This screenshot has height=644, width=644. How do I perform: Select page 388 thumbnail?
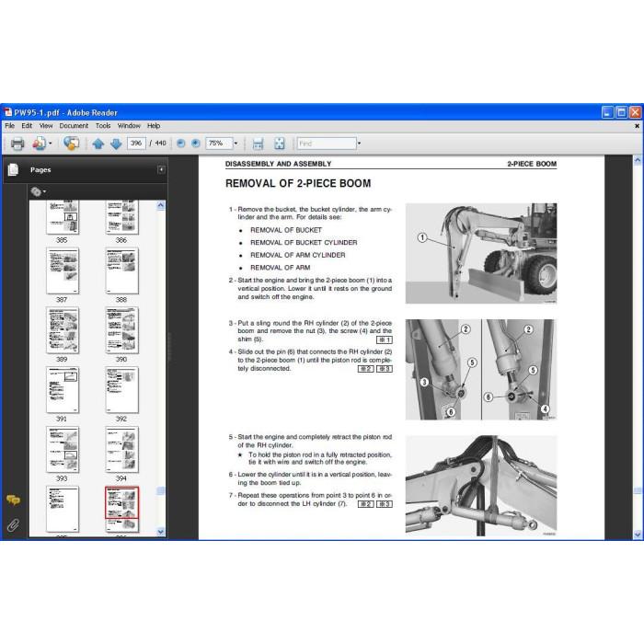pyautogui.click(x=122, y=270)
